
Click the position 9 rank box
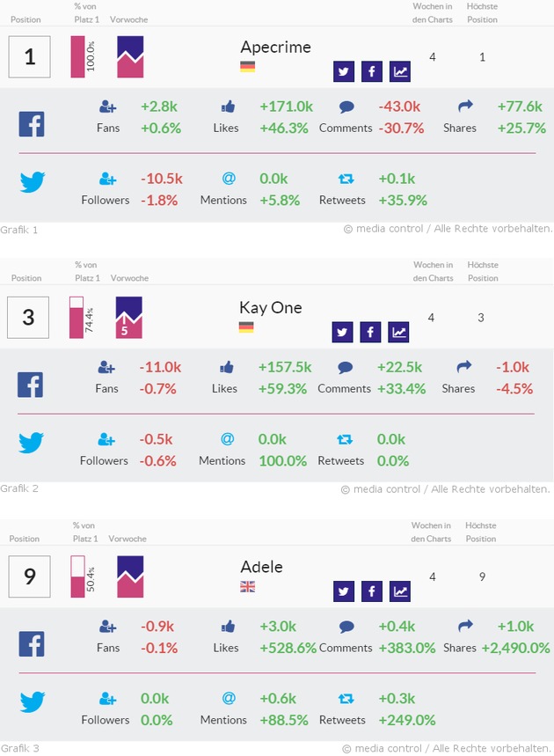[30, 576]
